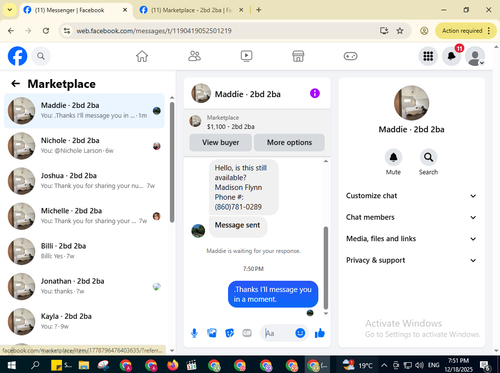Open the nine-dot Menu grid icon
The image size is (500, 373).
click(x=428, y=56)
